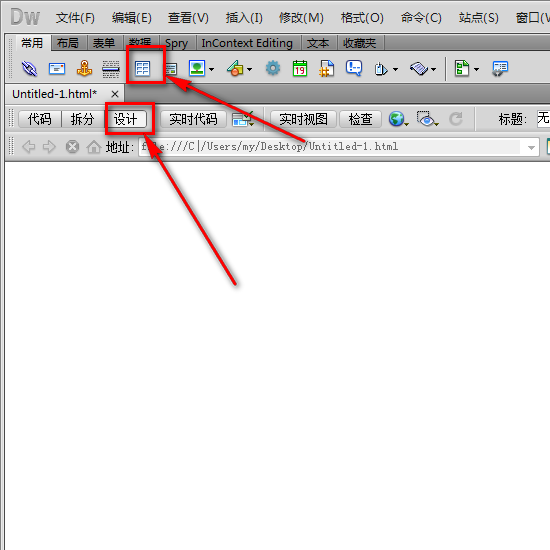Viewport: 550px width, 550px height.
Task: Open the 编辑(E) menu
Action: (132, 18)
